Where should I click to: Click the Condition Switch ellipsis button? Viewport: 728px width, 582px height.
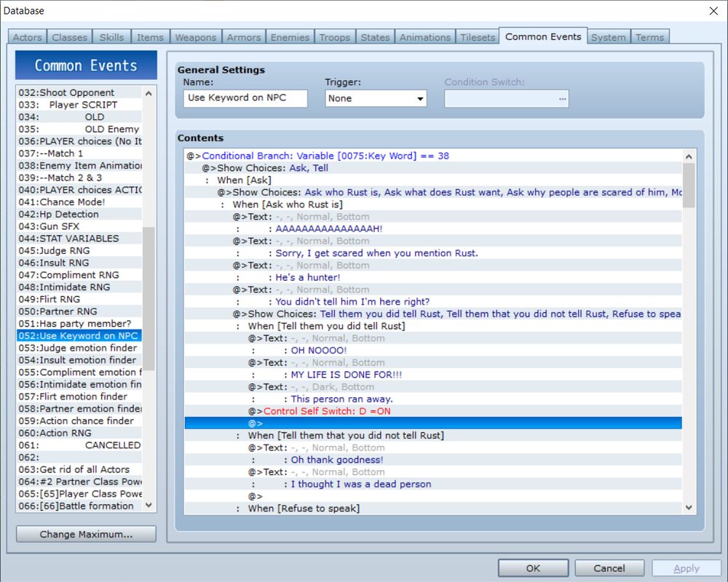point(563,99)
